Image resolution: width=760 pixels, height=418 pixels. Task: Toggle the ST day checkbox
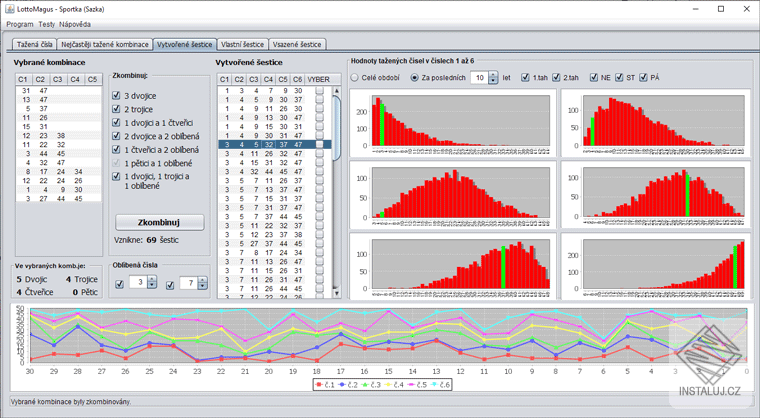(619, 78)
